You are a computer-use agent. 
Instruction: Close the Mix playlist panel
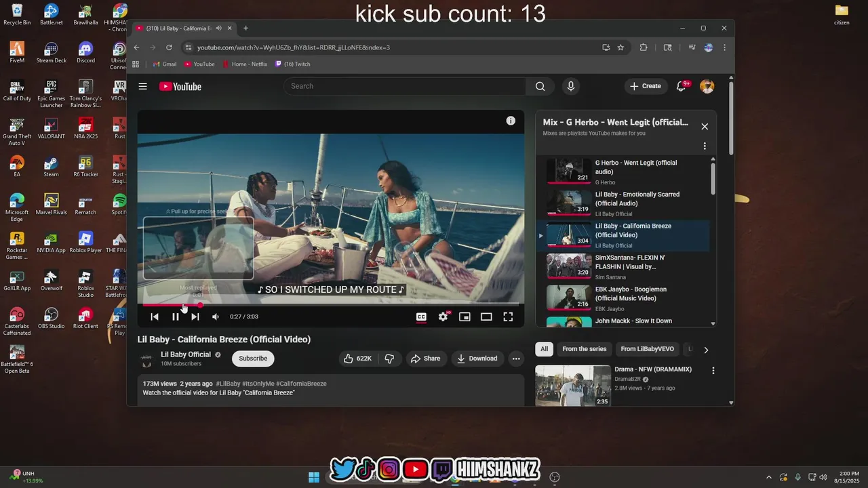[x=705, y=127]
